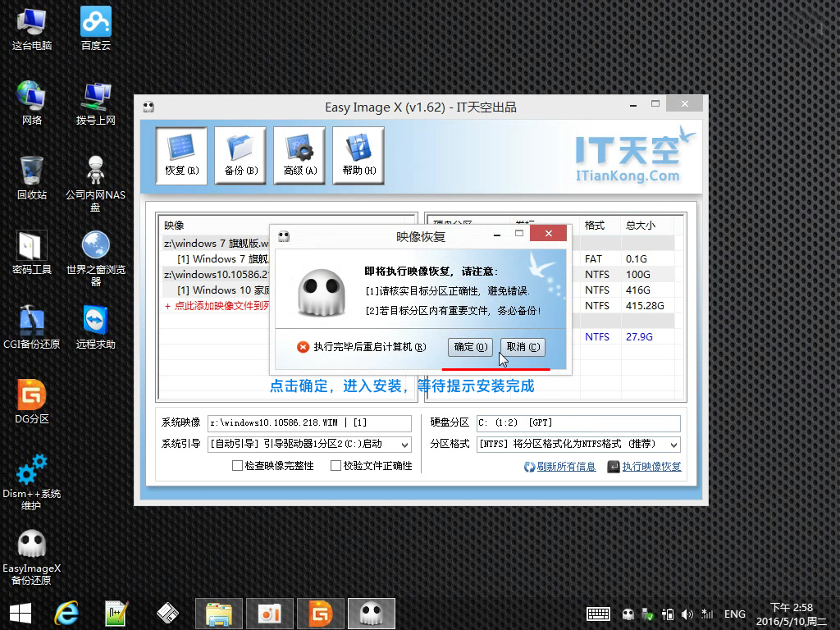Switch to the DiskGenius taskbar button

[x=321, y=614]
